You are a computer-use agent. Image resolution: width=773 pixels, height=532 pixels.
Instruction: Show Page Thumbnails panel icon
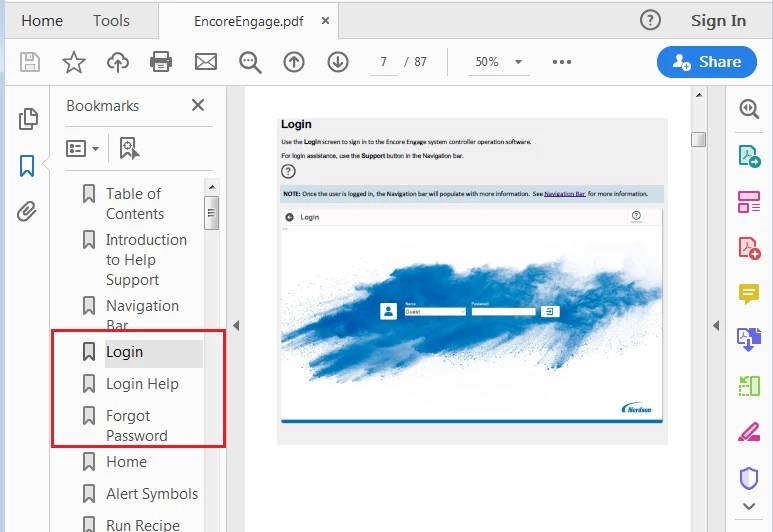coord(28,119)
